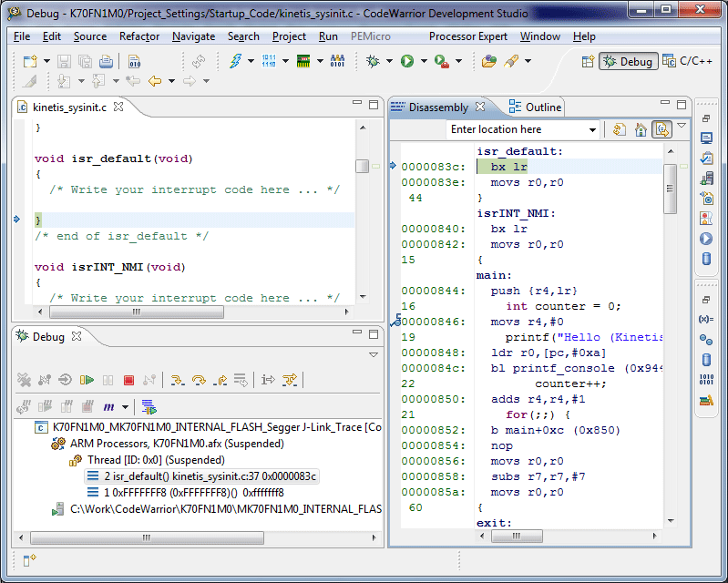Minimize the editor panel
728x583 pixels.
click(357, 103)
